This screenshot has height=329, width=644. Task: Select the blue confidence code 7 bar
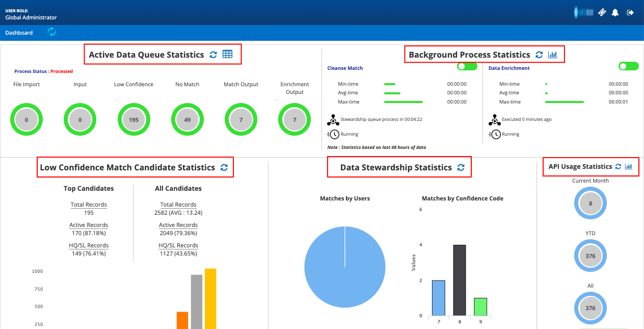coord(439,298)
